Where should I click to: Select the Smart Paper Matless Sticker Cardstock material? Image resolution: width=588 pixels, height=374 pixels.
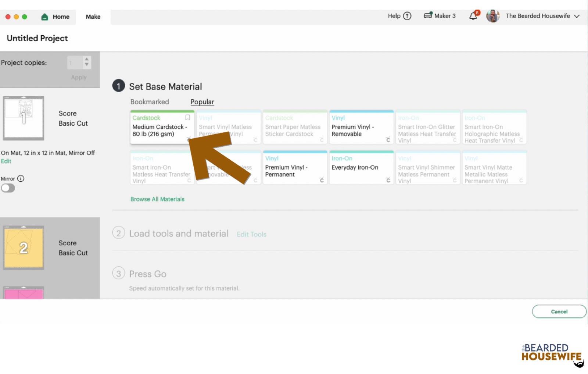coord(295,127)
